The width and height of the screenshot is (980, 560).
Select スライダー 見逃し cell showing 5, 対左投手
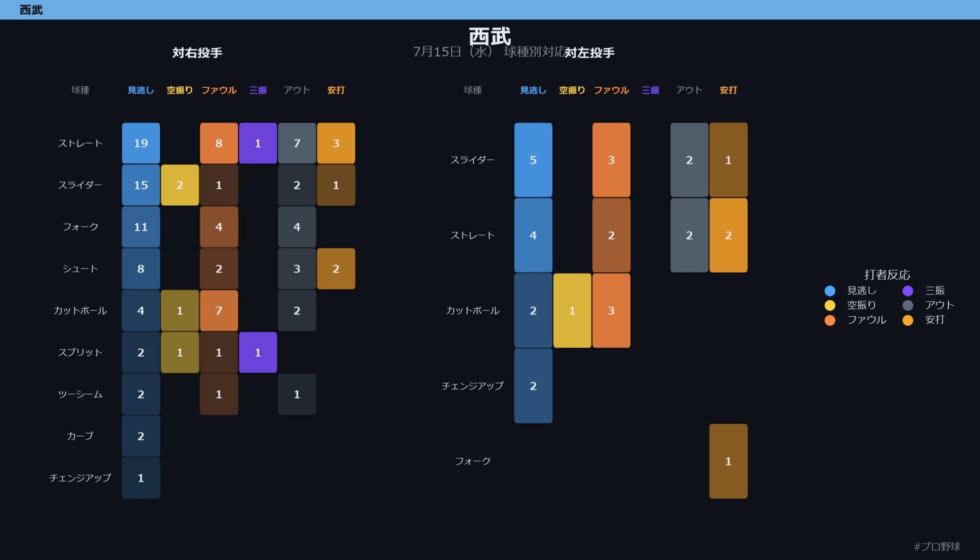(x=533, y=160)
